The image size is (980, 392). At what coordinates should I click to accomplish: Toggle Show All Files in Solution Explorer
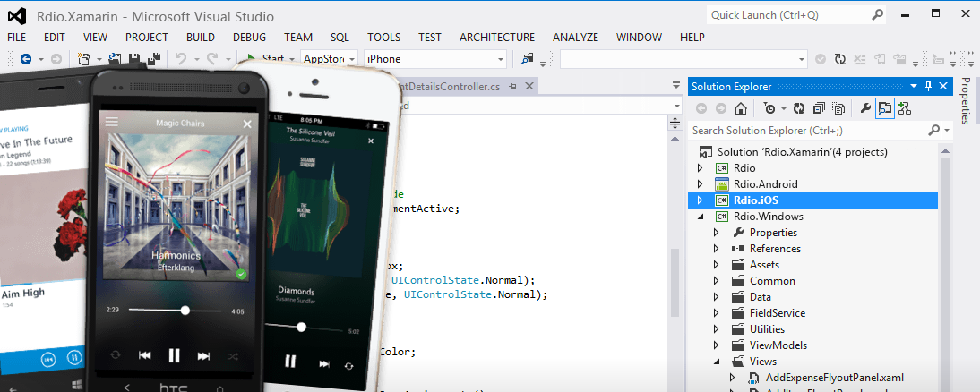click(838, 108)
